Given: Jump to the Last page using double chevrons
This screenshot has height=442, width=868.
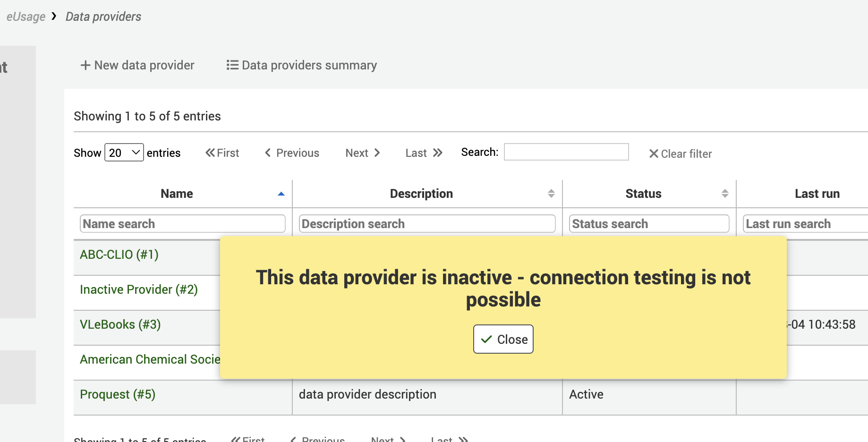Looking at the screenshot, I should coord(423,153).
